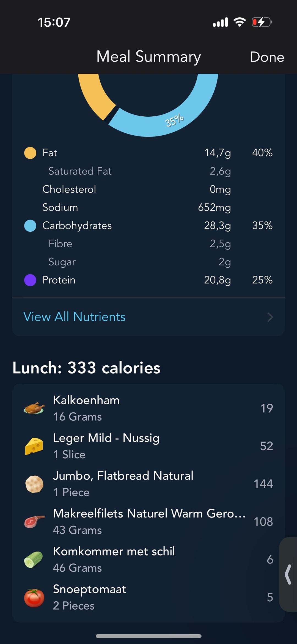Image resolution: width=297 pixels, height=644 pixels.
Task: Tap the Wi-Fi status icon
Action: click(240, 22)
